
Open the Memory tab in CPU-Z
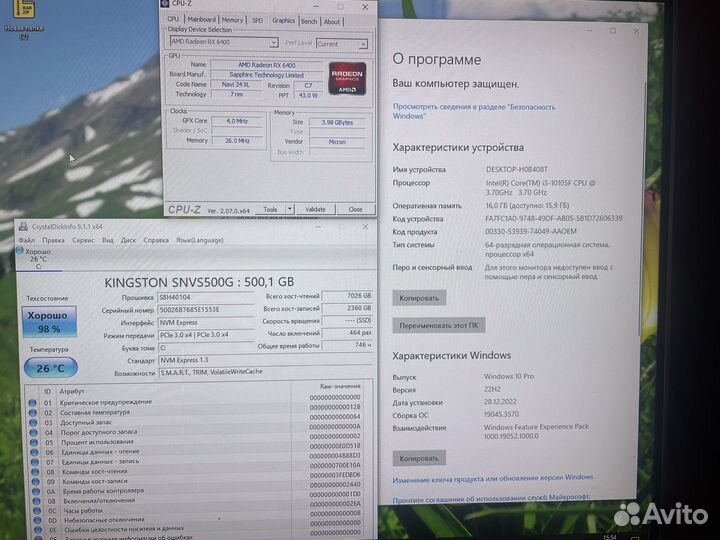tap(232, 20)
